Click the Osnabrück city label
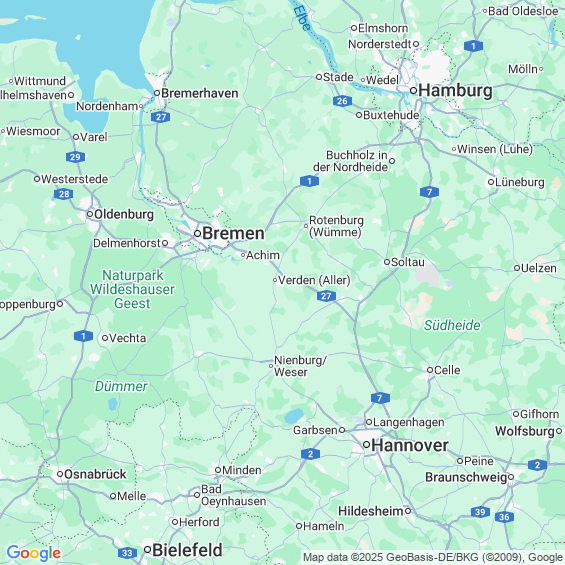 pyautogui.click(x=95, y=474)
